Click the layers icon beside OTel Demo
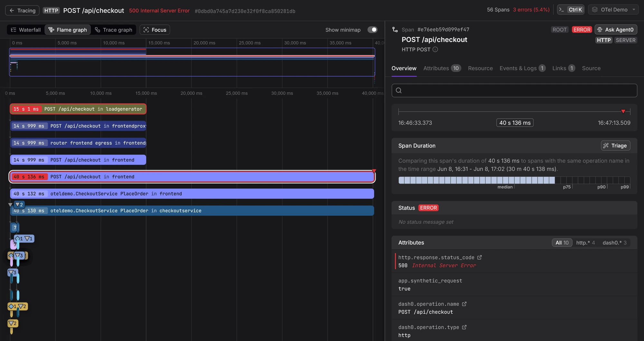 click(595, 10)
